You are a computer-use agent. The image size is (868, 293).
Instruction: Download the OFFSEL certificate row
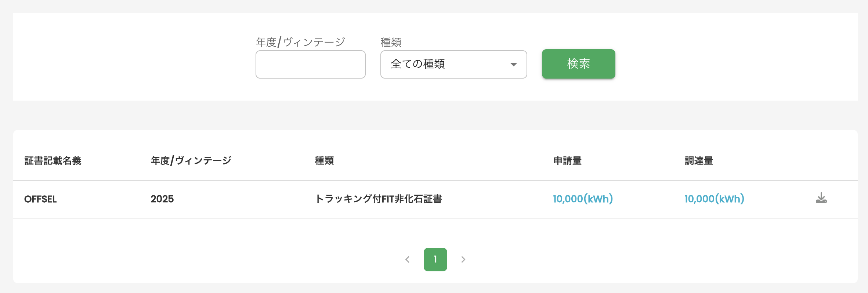[821, 198]
